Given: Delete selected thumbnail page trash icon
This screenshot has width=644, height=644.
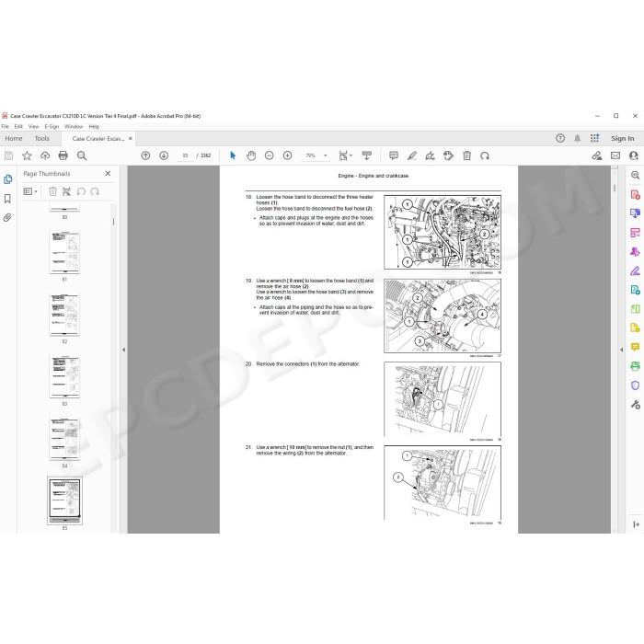Looking at the screenshot, I should [x=52, y=191].
